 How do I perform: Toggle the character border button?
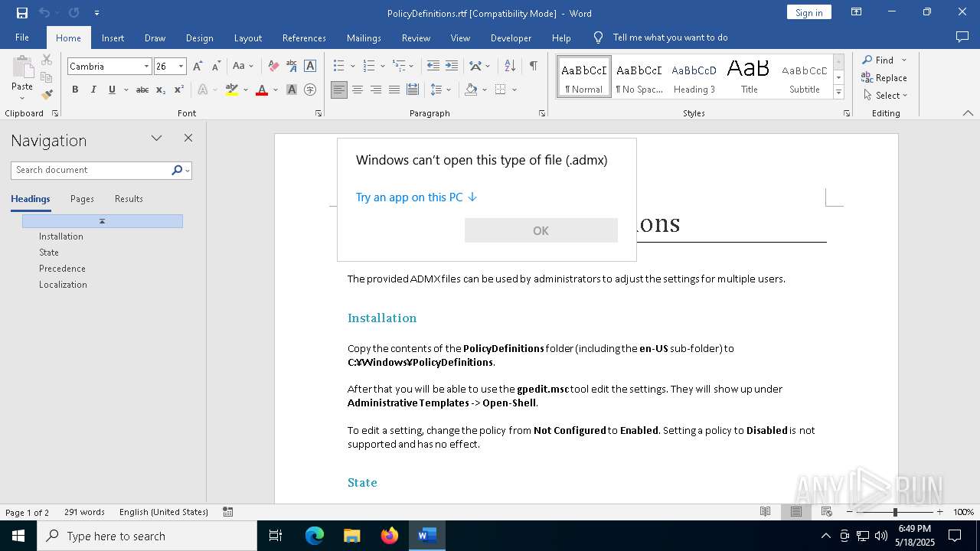point(310,67)
